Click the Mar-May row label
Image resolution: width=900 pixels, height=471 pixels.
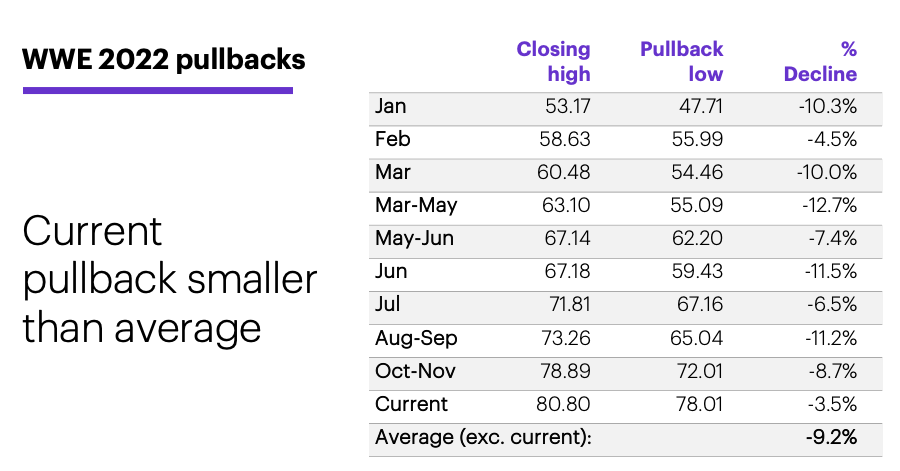coord(416,205)
